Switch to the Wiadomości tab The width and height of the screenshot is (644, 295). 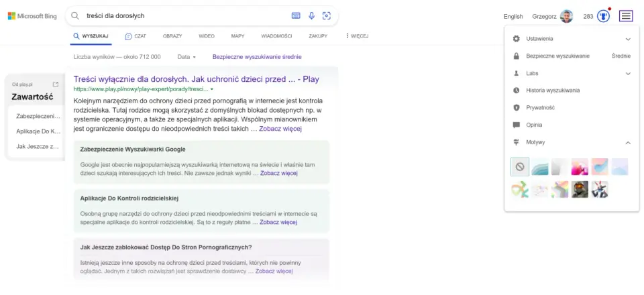[x=276, y=36]
